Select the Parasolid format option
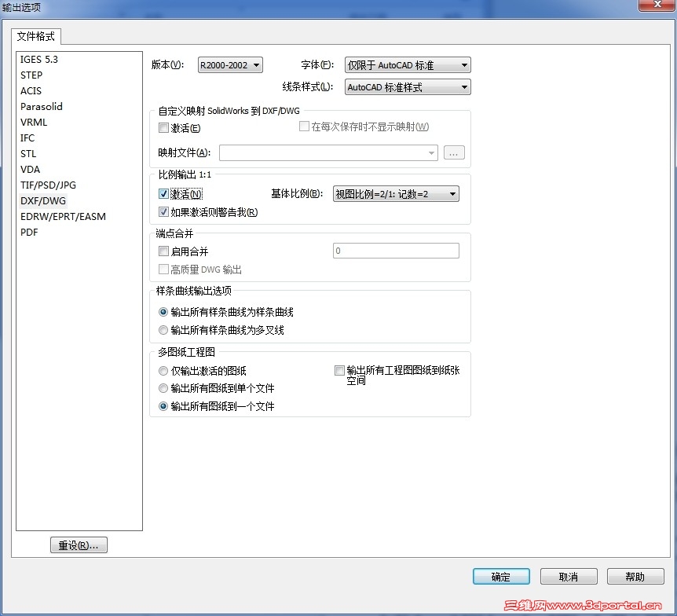Viewport: 677px width, 616px height. (x=41, y=106)
